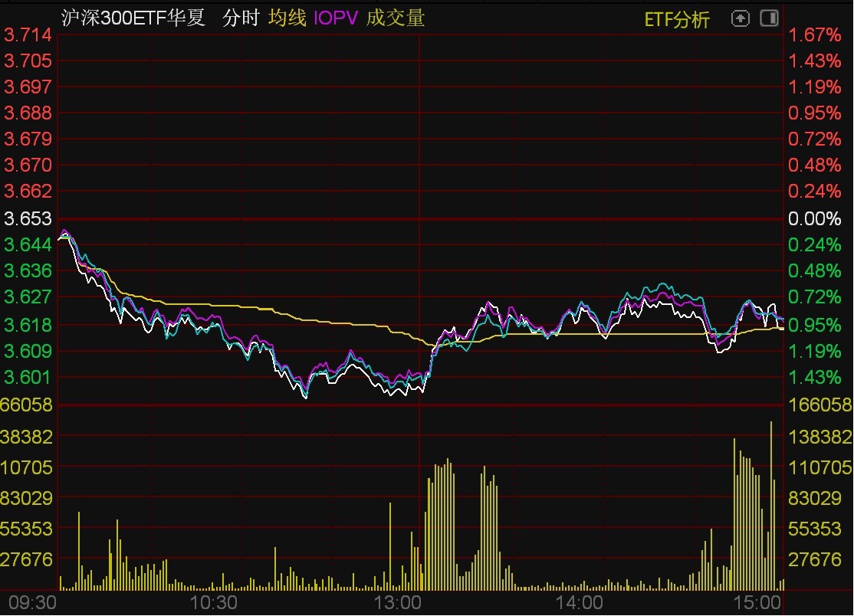Click the split-screen layout icon top right
The image size is (854, 616).
768,18
